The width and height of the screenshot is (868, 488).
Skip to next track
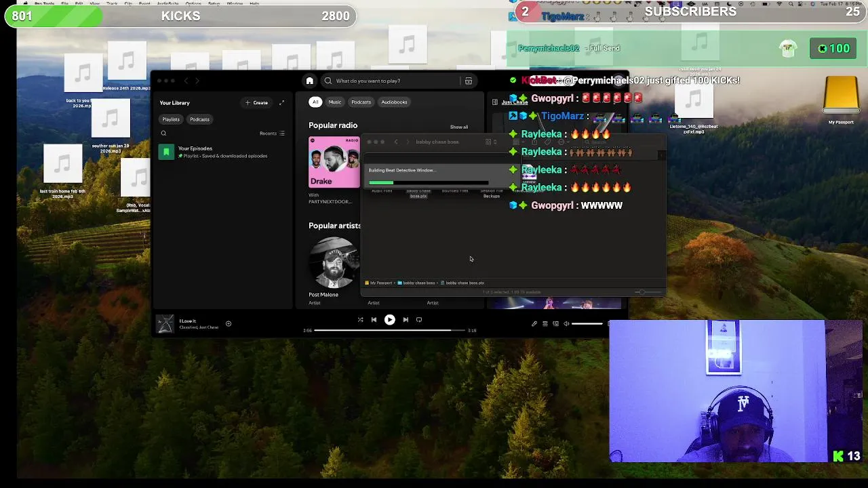tap(406, 320)
